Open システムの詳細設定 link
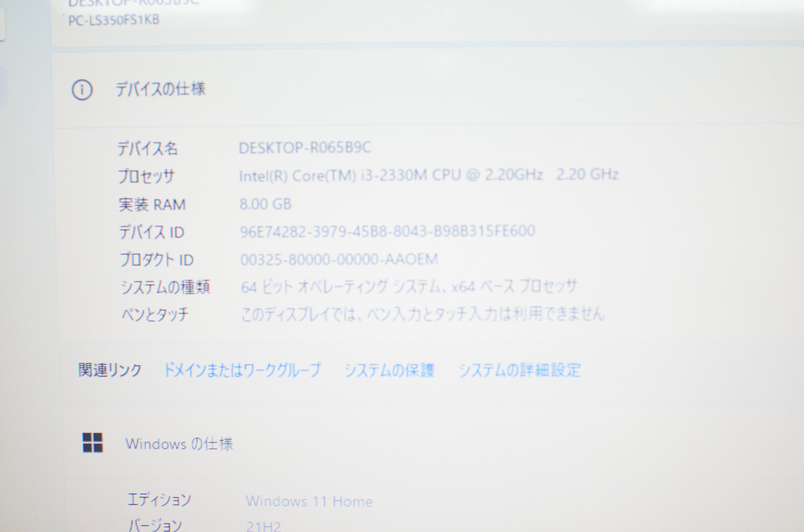This screenshot has width=804, height=532. click(x=519, y=370)
